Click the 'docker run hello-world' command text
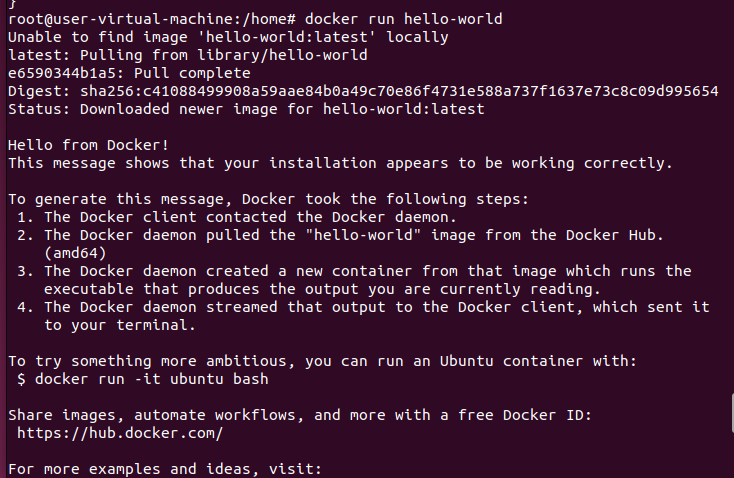734x478 pixels. pos(404,19)
